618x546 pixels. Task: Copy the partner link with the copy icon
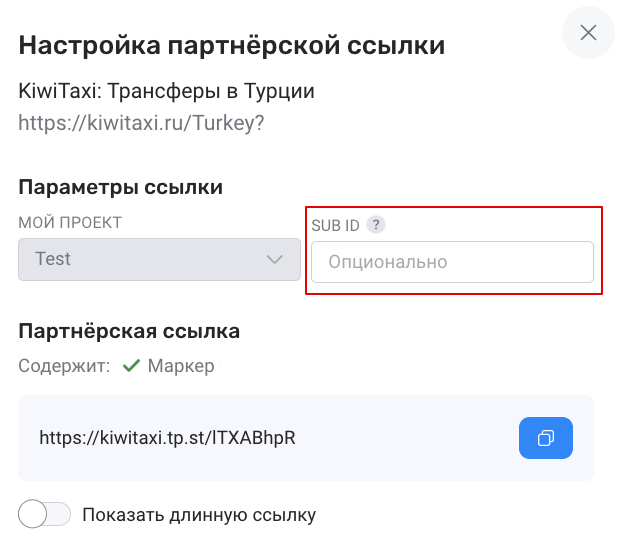pyautogui.click(x=545, y=438)
